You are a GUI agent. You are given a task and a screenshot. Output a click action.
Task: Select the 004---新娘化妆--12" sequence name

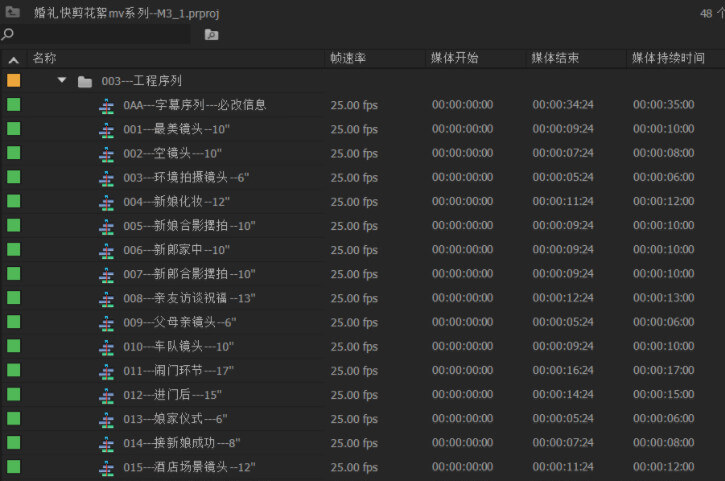176,202
